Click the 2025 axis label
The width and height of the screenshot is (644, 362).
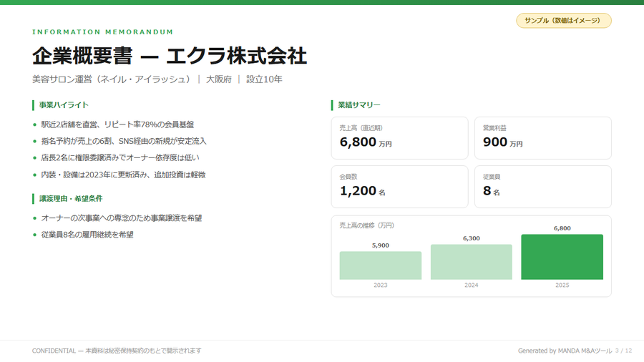click(562, 285)
